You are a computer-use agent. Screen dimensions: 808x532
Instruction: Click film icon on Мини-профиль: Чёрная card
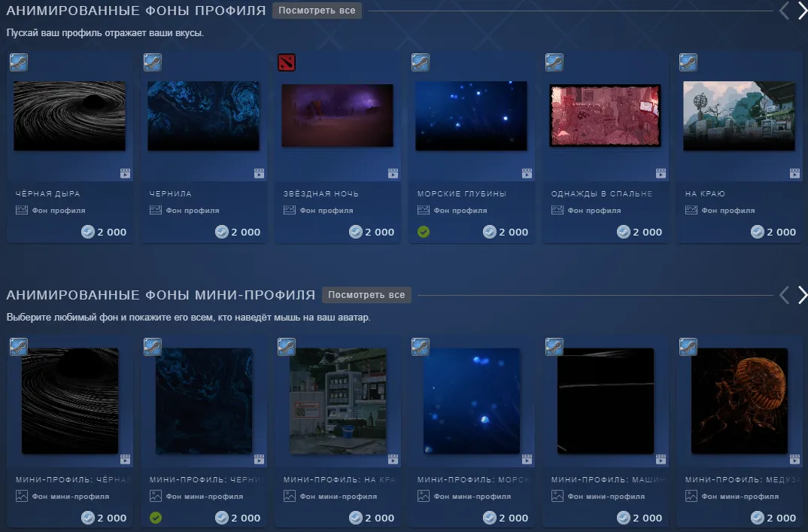click(125, 459)
